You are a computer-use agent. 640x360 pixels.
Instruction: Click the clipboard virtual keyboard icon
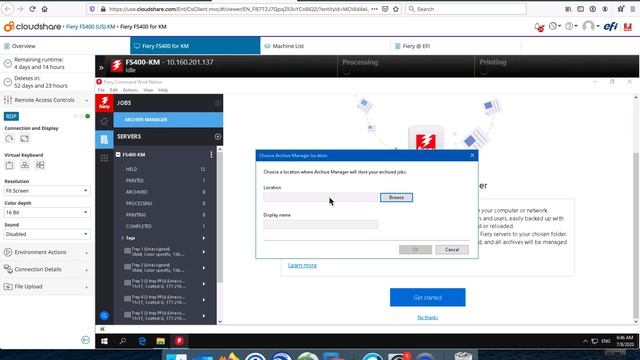pyautogui.click(x=9, y=165)
